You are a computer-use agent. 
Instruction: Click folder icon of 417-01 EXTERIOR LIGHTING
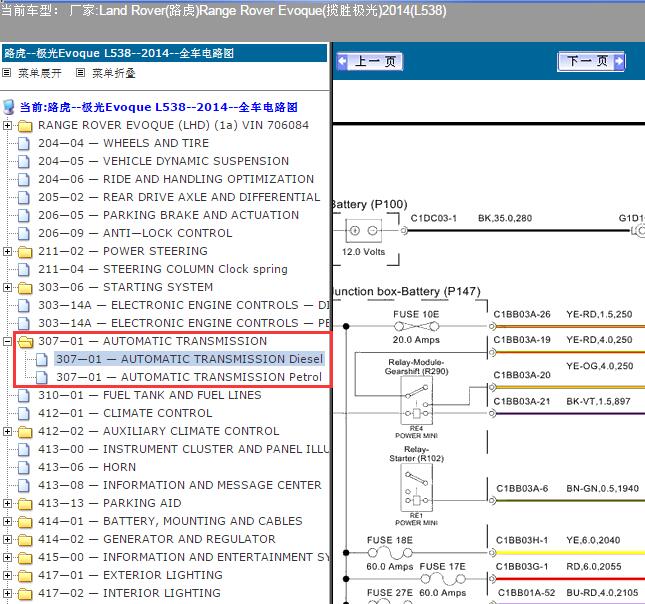25,575
